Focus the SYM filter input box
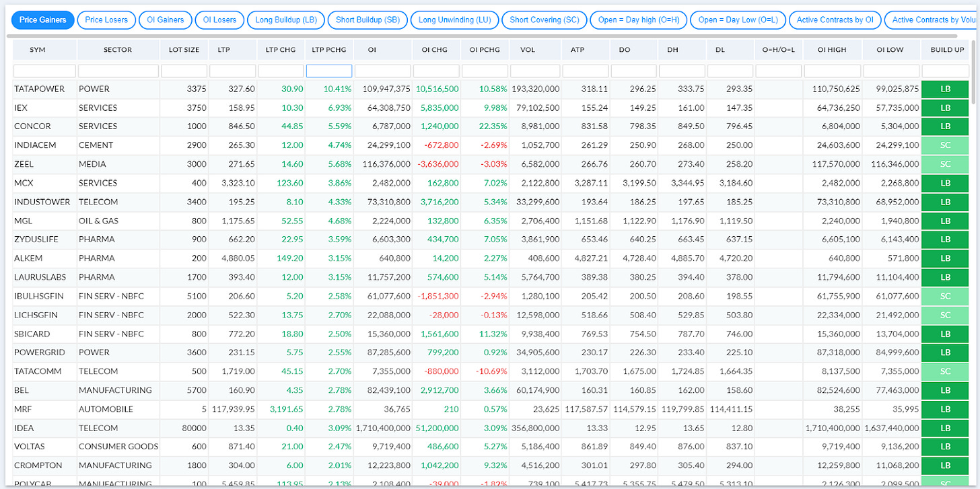 click(44, 71)
